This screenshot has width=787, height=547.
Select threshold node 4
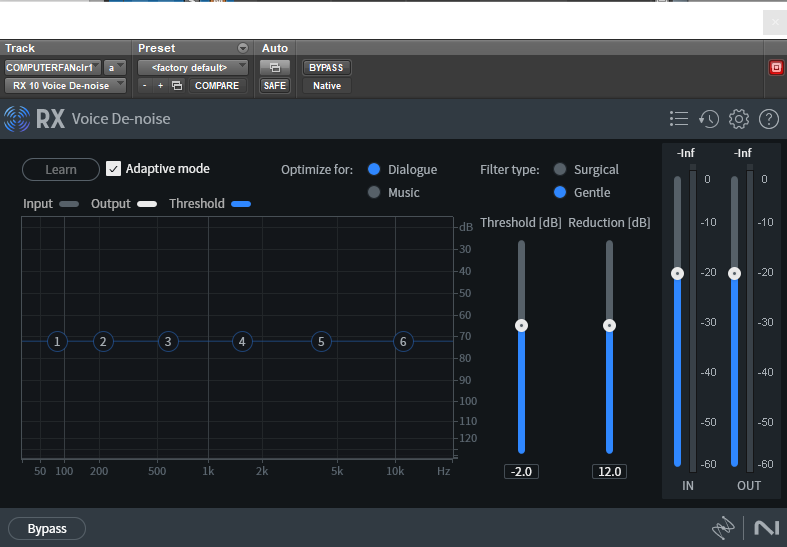click(242, 342)
